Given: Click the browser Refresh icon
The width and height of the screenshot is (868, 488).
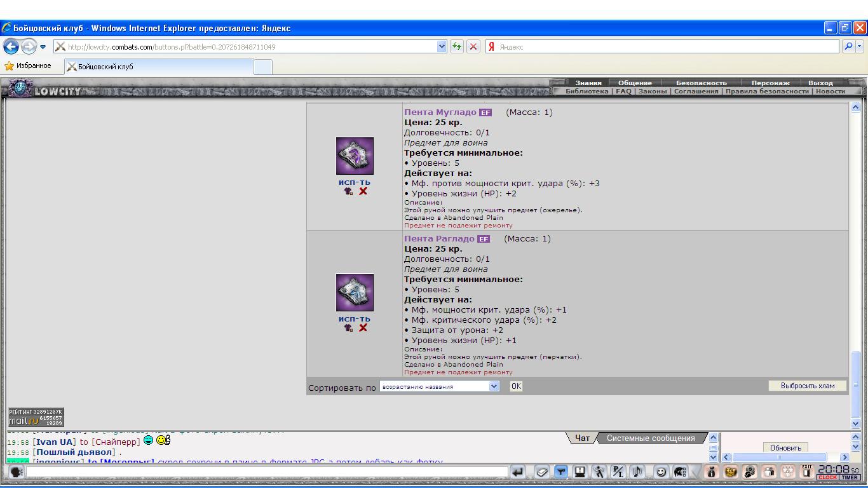Looking at the screenshot, I should click(456, 46).
